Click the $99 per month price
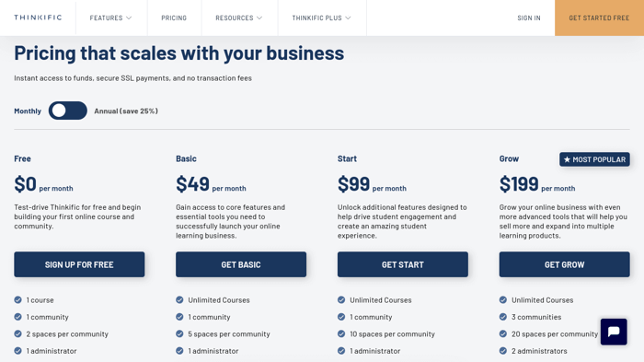Screen dimensions: 644x362 tap(372, 184)
